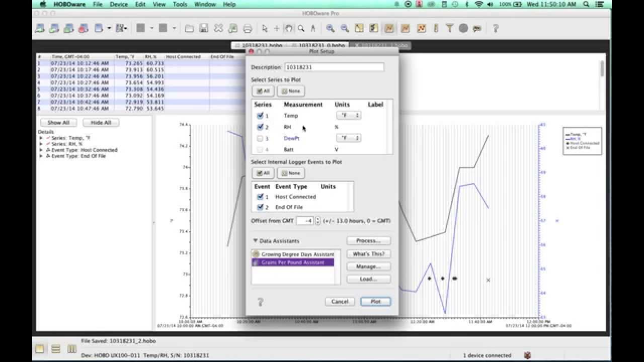This screenshot has height=362, width=644.
Task: Select the hand pan tool
Action: pos(289,29)
